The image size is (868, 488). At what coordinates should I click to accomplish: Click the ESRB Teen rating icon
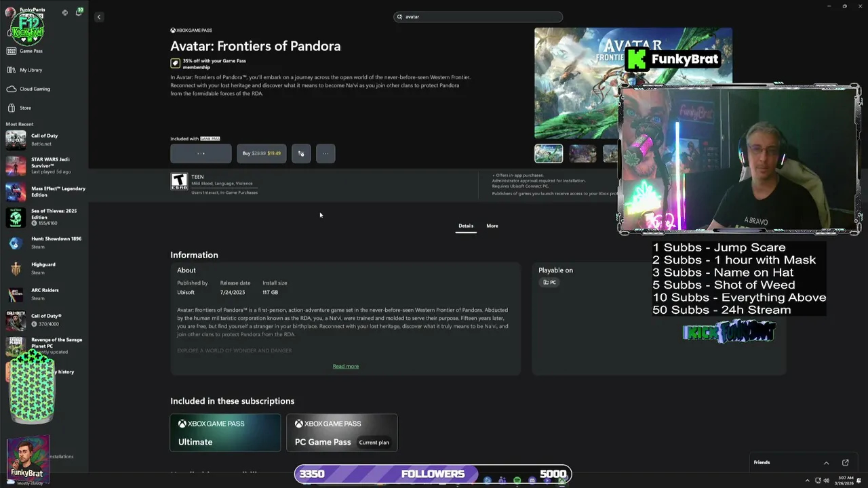(179, 181)
